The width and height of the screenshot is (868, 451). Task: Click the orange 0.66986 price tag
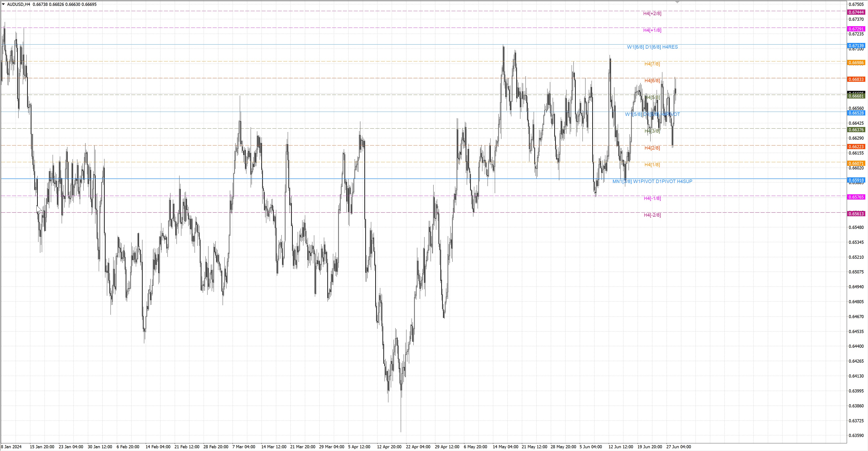click(x=856, y=63)
